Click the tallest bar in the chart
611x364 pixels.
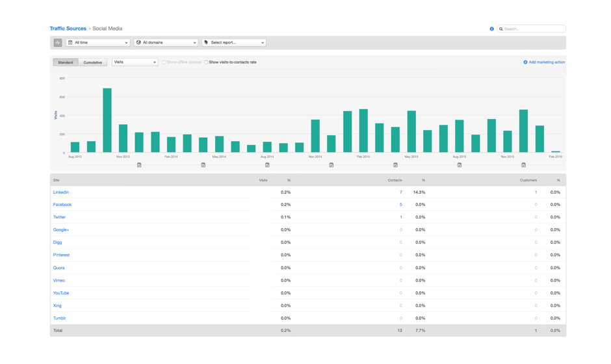(x=107, y=120)
